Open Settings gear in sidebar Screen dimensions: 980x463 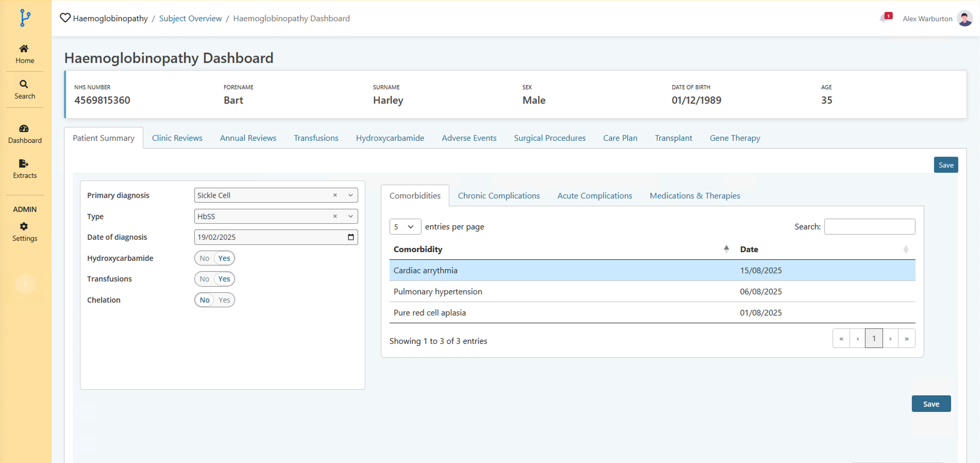[24, 227]
